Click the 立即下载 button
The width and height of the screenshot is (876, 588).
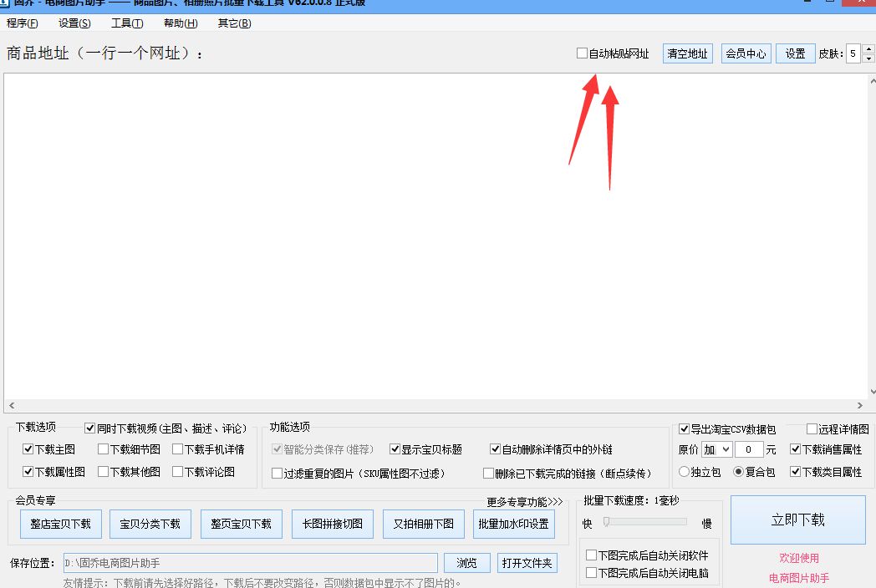point(798,520)
